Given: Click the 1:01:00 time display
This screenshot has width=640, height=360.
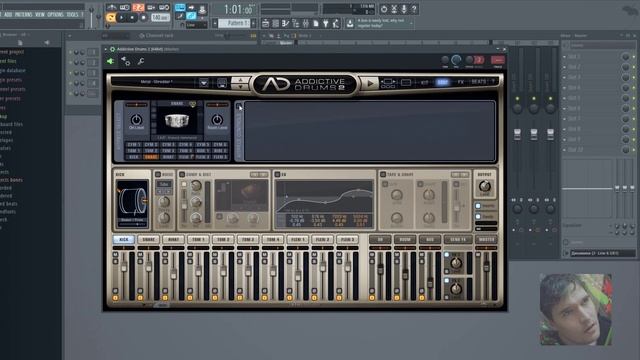Looking at the screenshot, I should coord(238,9).
